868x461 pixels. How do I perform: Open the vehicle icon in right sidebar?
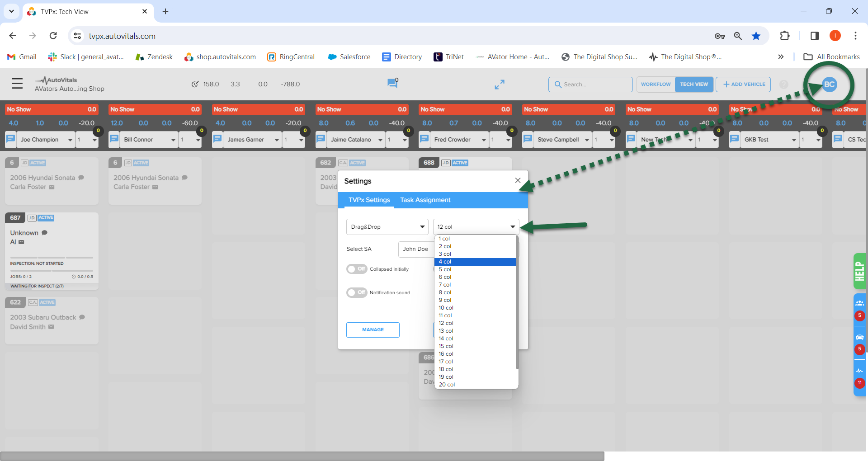click(x=859, y=337)
